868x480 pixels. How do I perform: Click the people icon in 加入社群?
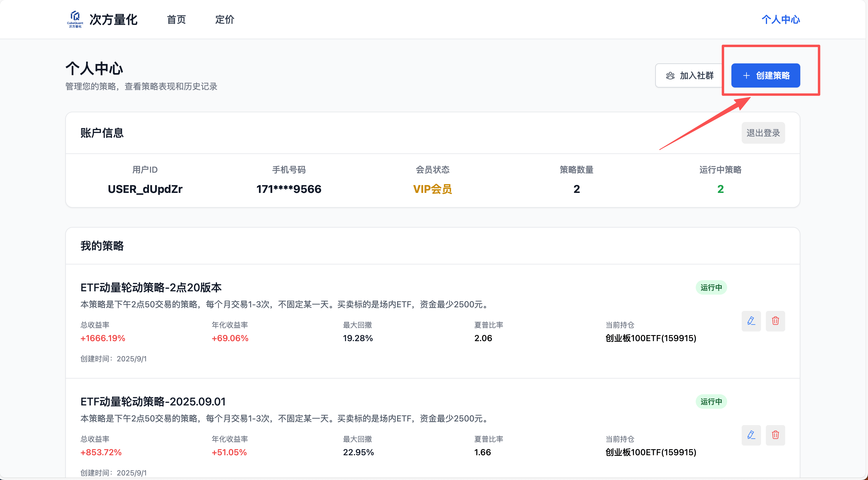click(670, 75)
